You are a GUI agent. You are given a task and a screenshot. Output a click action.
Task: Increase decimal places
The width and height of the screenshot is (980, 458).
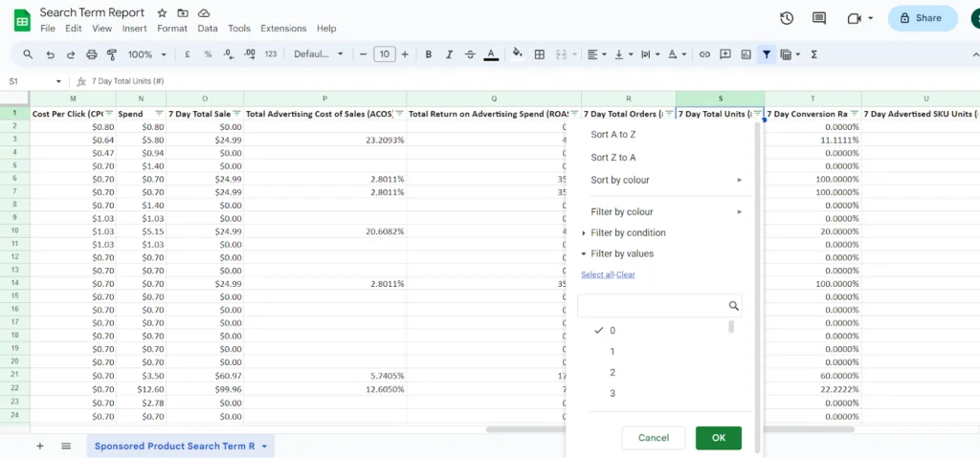pyautogui.click(x=250, y=55)
